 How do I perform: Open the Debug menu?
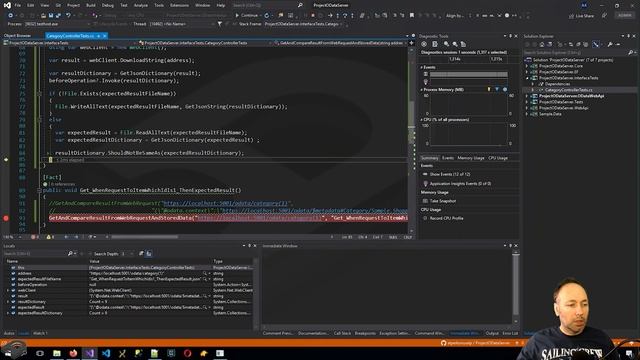[108, 5]
